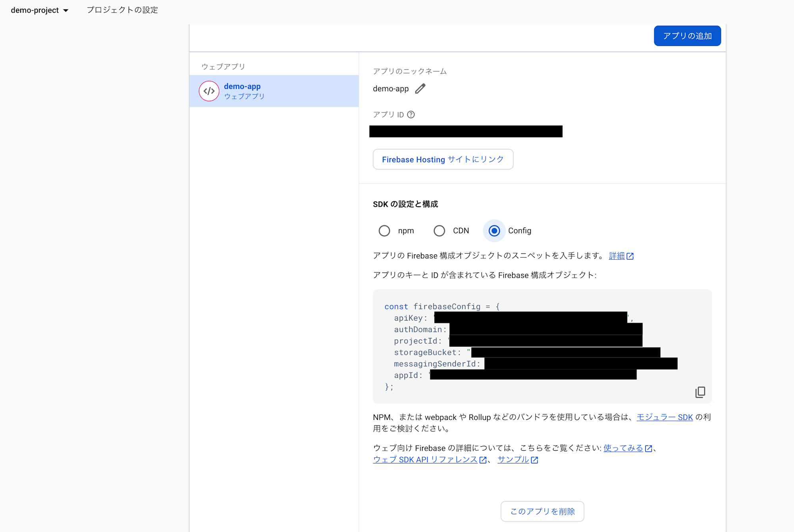Click このアプリを削除 button
The image size is (794, 532).
tap(542, 511)
